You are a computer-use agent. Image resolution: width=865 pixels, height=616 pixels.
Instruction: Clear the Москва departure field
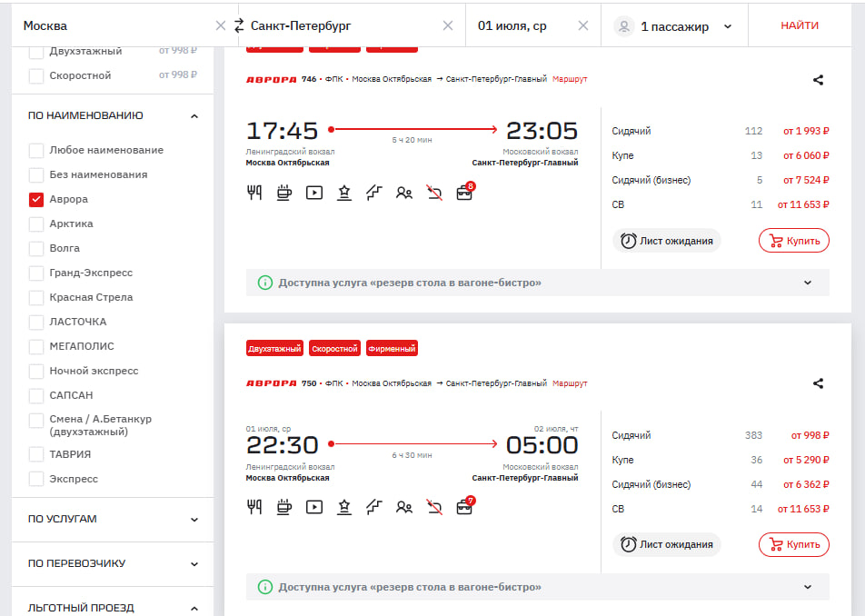coord(220,26)
